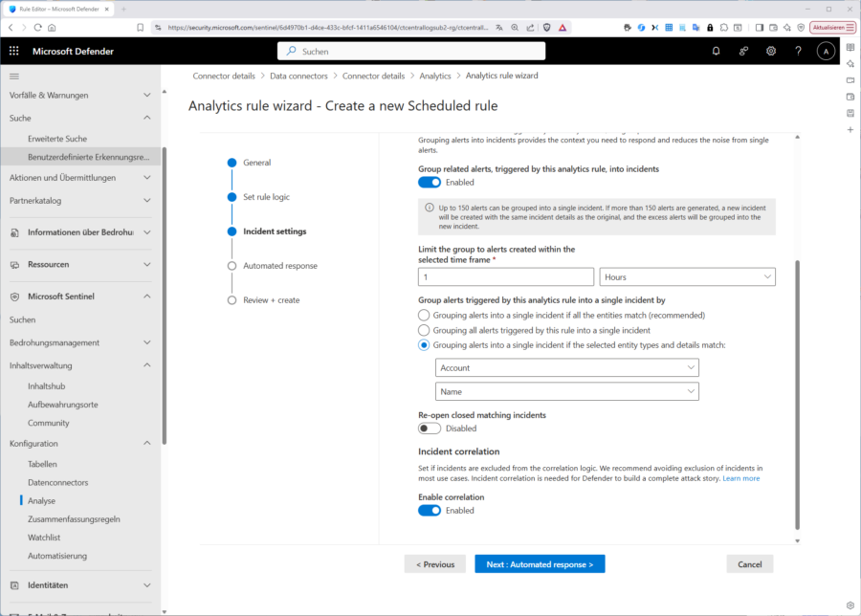The image size is (861, 616).
Task: Collapse navigation with the hamburger icon
Action: click(14, 76)
